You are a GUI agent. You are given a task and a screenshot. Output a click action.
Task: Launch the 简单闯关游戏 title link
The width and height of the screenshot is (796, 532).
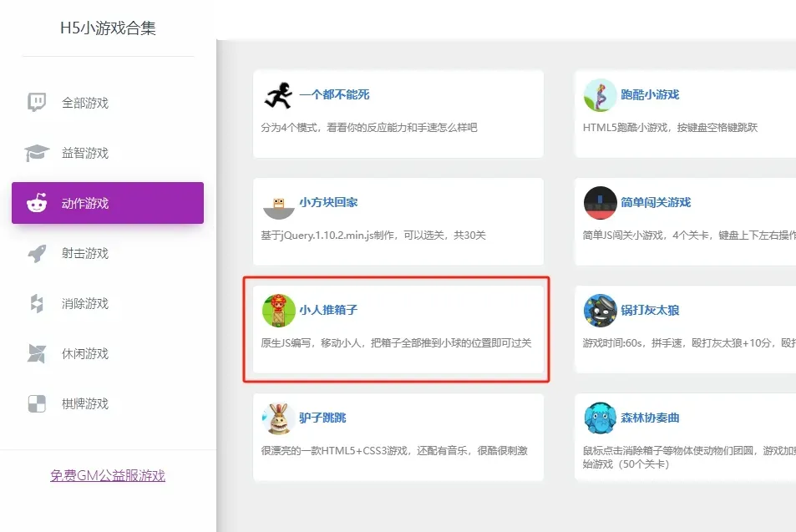656,202
